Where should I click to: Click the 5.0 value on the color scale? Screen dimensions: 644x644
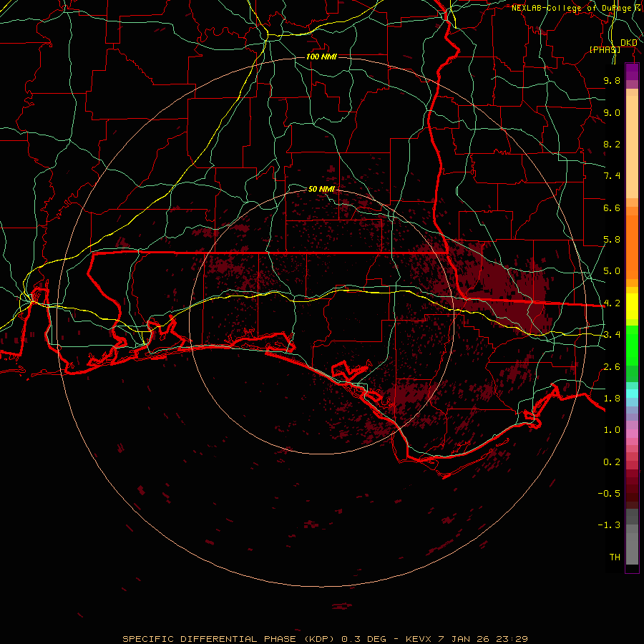(612, 271)
